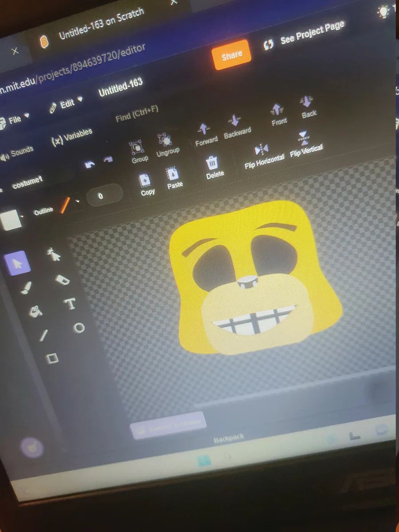Open the Choose a Costume button
Screen dimensions: 399x532
tap(32, 447)
